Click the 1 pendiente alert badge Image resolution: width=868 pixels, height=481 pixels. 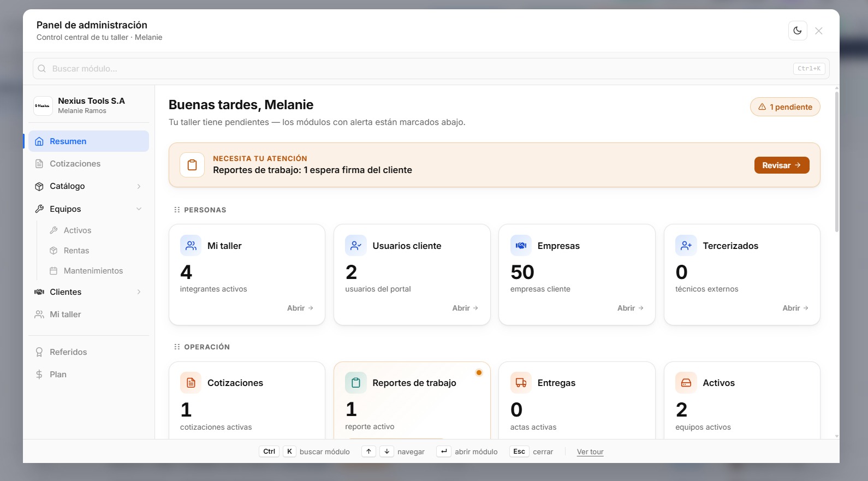point(785,107)
